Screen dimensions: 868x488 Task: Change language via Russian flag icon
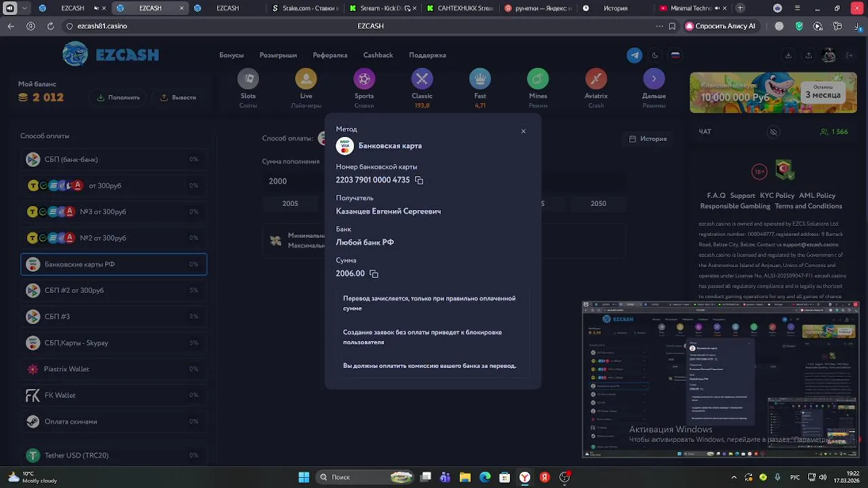pyautogui.click(x=675, y=56)
